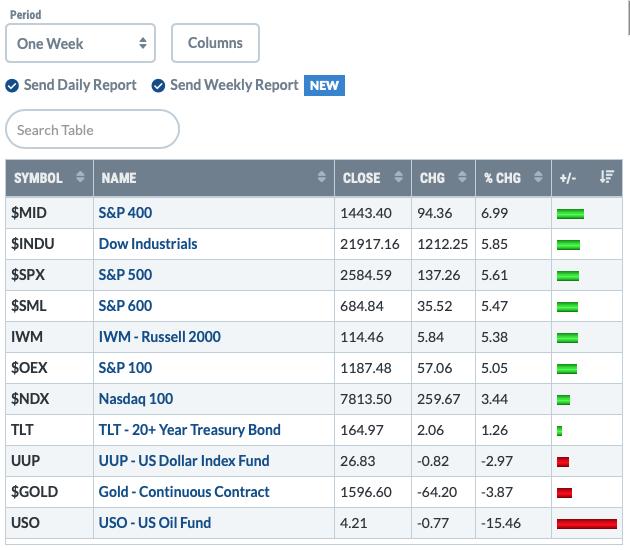
Task: Click percent change value 6.99
Action: [494, 213]
